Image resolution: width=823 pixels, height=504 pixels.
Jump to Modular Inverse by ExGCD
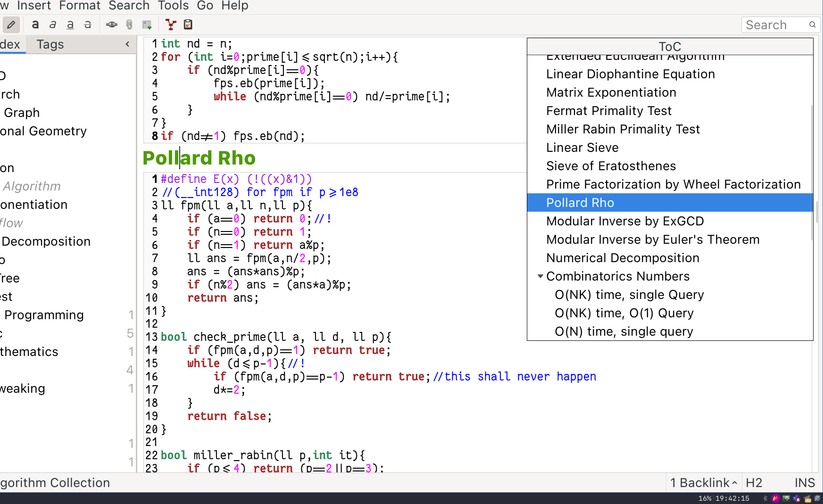coord(625,221)
